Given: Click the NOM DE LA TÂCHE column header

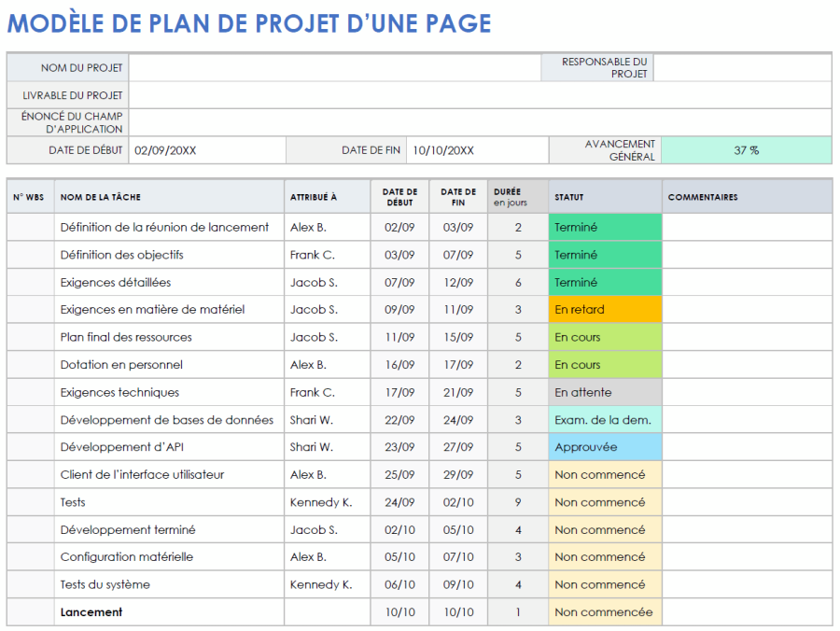Looking at the screenshot, I should [168, 197].
